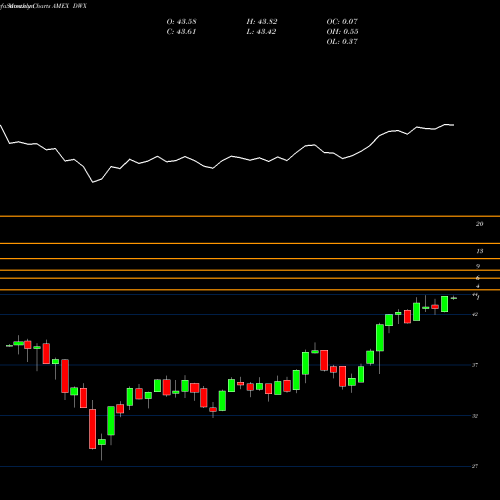The height and width of the screenshot is (500, 500).
Task: Click the 20 level label on right axis
Action: [479, 224]
